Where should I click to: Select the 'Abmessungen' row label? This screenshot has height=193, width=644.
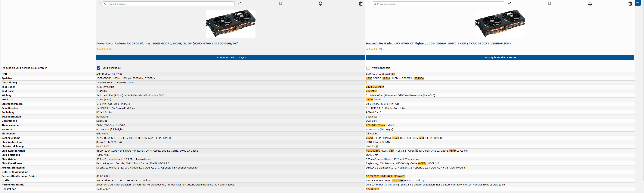10,125
